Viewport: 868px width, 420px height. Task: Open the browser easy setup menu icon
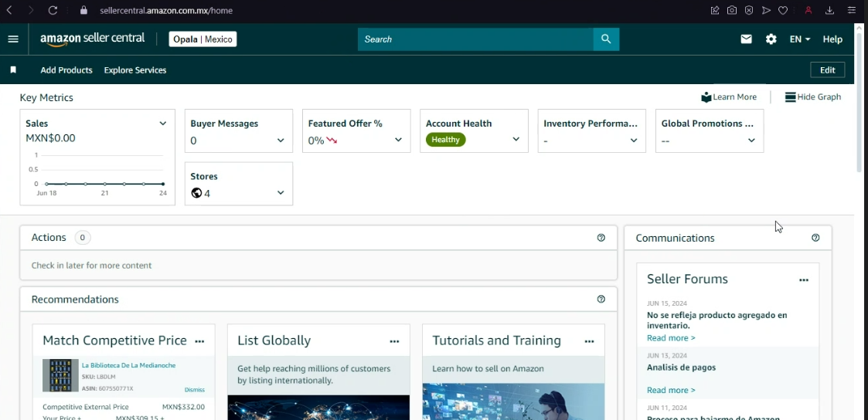852,10
